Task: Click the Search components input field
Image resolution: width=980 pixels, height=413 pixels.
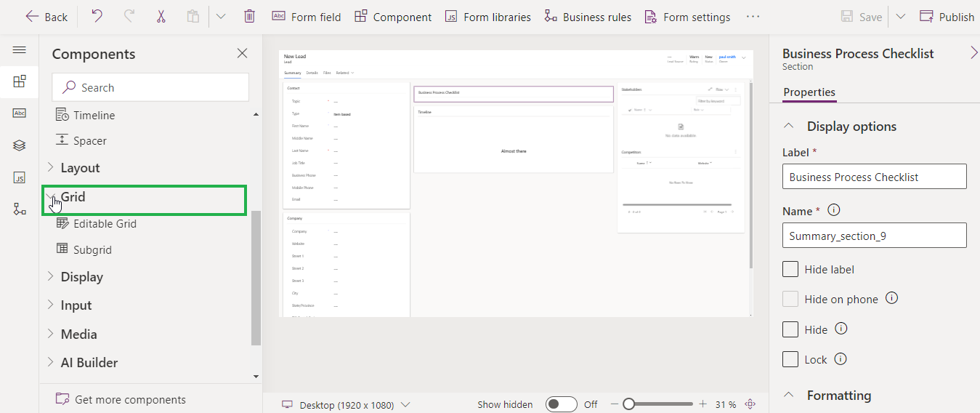Action: [150, 87]
